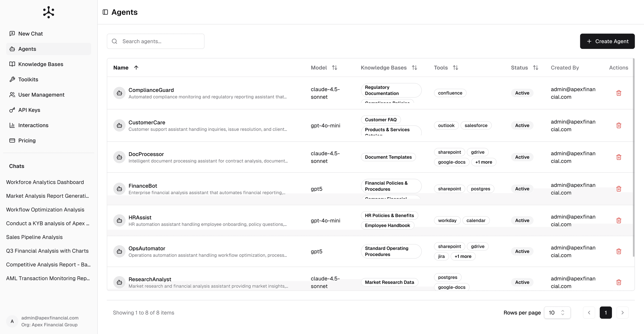Screen dimensions: 644x334
Task: Select page 1 in pagination
Action: pyautogui.click(x=606, y=313)
